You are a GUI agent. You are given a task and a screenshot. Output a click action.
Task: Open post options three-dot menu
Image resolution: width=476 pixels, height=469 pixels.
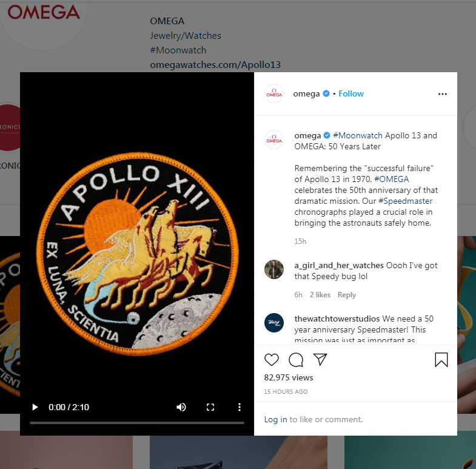pos(442,94)
